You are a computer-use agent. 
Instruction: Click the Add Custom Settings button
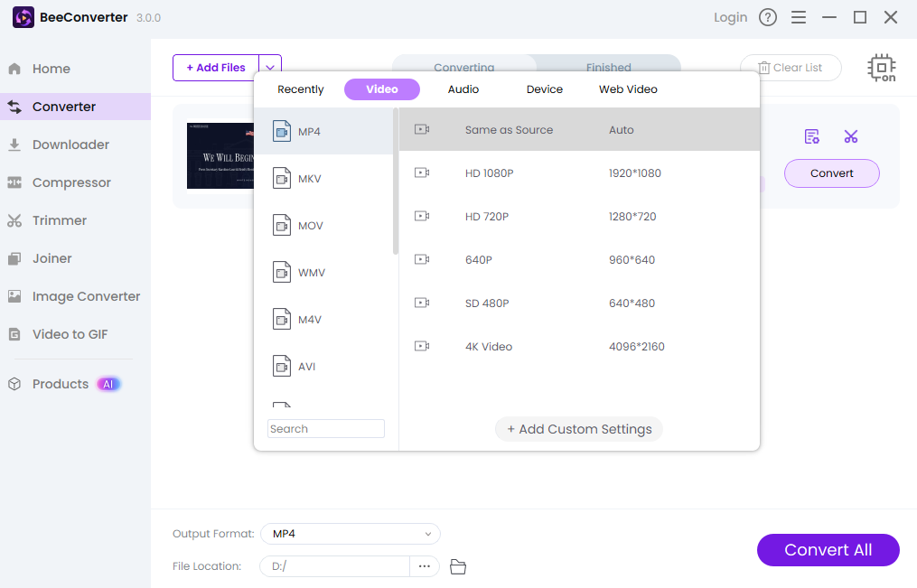[x=579, y=429]
